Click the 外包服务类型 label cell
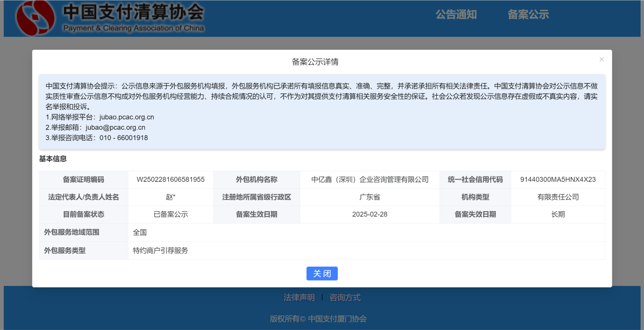This screenshot has width=644, height=330. 84,251
